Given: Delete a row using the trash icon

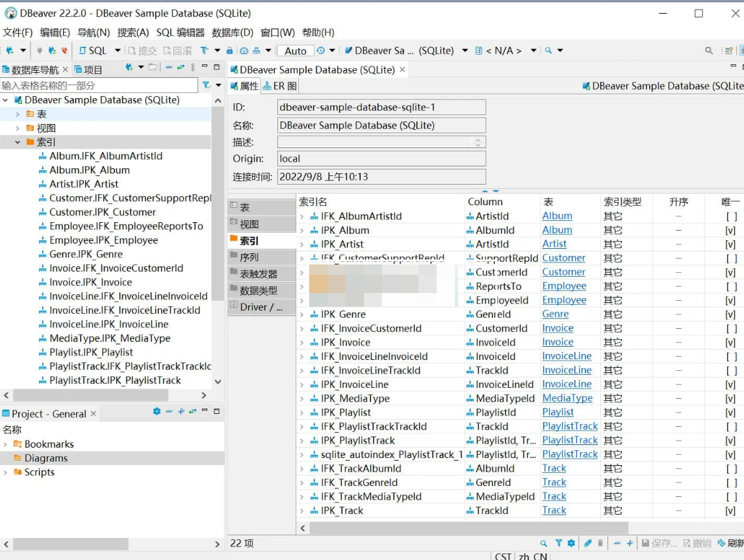Looking at the screenshot, I should click(600, 543).
